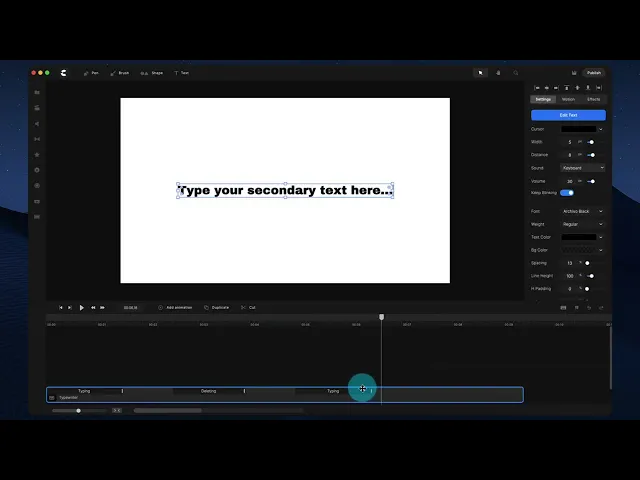The height and width of the screenshot is (480, 640).
Task: Adjust the Volume slider
Action: [592, 181]
